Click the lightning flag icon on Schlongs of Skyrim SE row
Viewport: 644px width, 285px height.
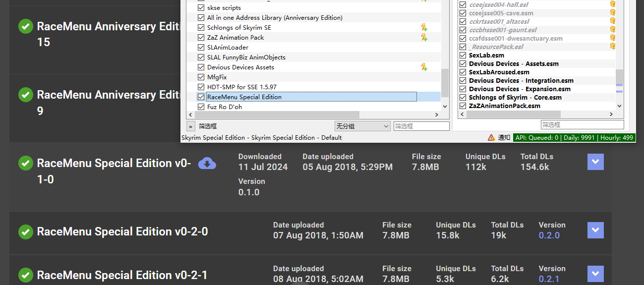click(x=424, y=27)
